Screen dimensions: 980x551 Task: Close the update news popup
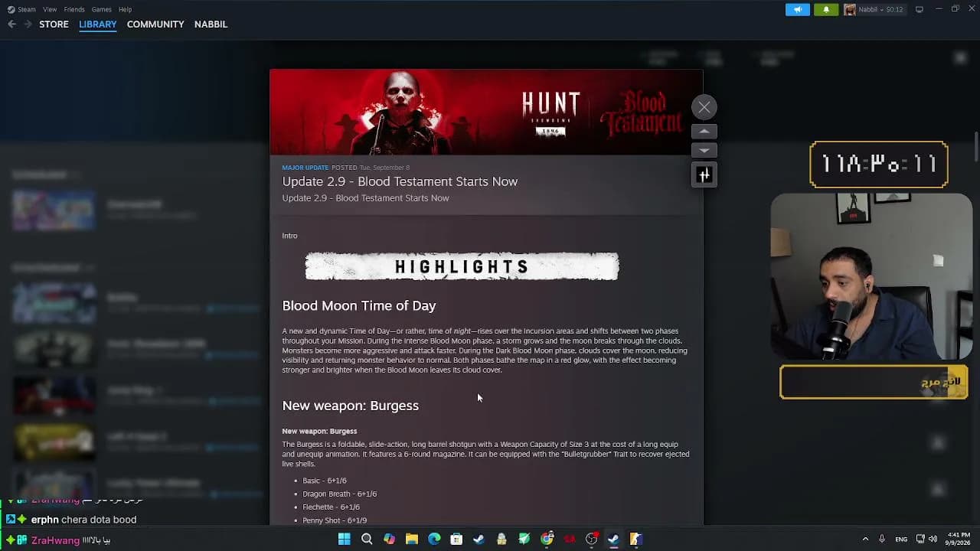(704, 107)
